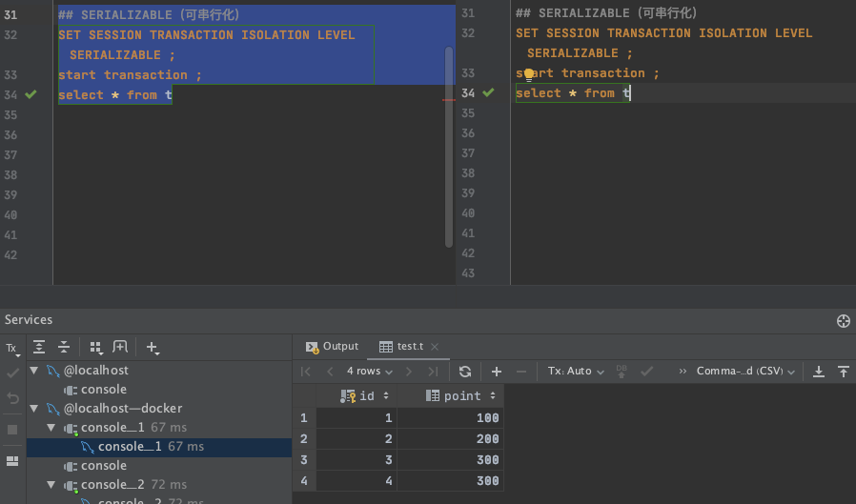Viewport: 856px width, 504px height.
Task: Click the Expand All icon in Services toolbar
Action: coord(39,347)
